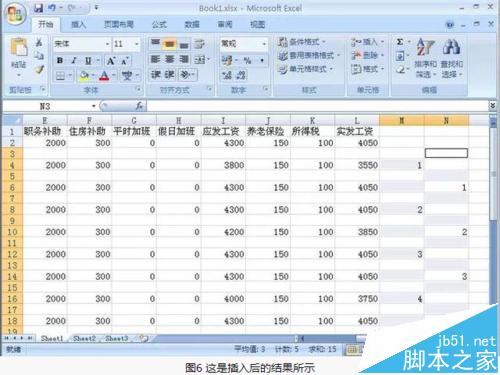This screenshot has width=500, height=375.
Task: Click the Clear eraser icon
Action: 400,70
